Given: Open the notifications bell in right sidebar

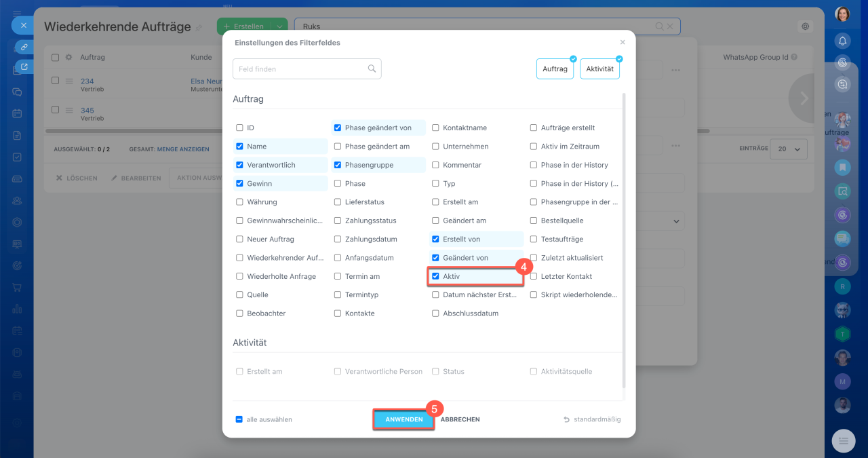Looking at the screenshot, I should pos(842,41).
